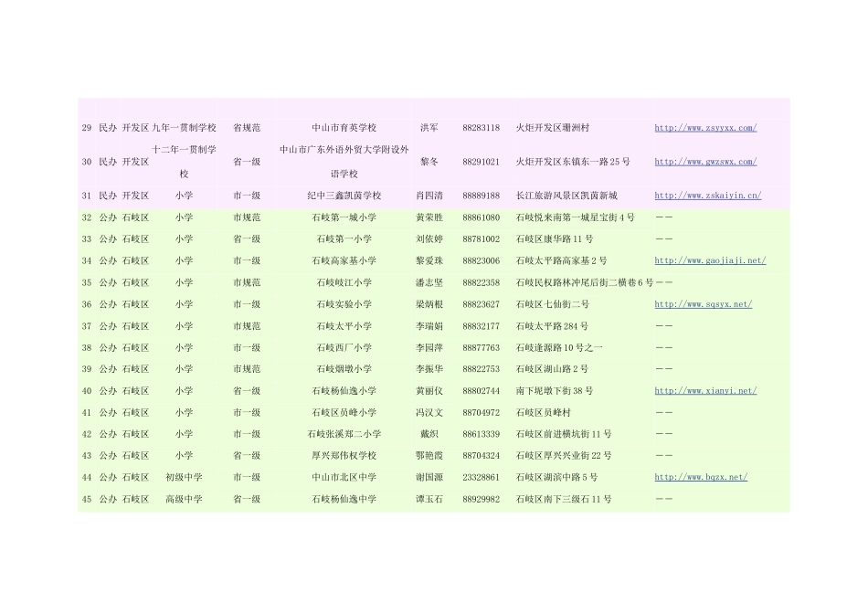Image resolution: width=868 pixels, height=614 pixels.
Task: Click the school name 石岐岐江小学
Action: (344, 283)
